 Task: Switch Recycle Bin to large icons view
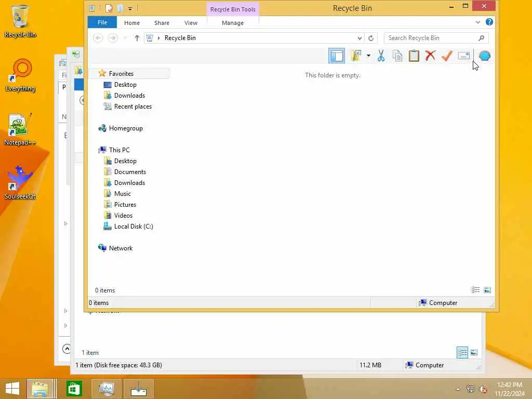pyautogui.click(x=487, y=290)
